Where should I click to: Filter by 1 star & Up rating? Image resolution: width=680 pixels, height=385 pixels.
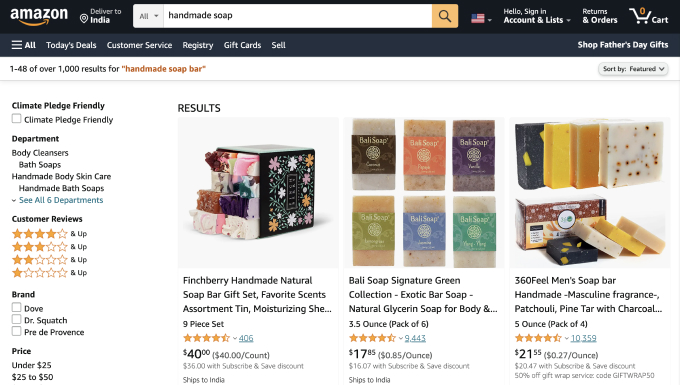point(49,273)
